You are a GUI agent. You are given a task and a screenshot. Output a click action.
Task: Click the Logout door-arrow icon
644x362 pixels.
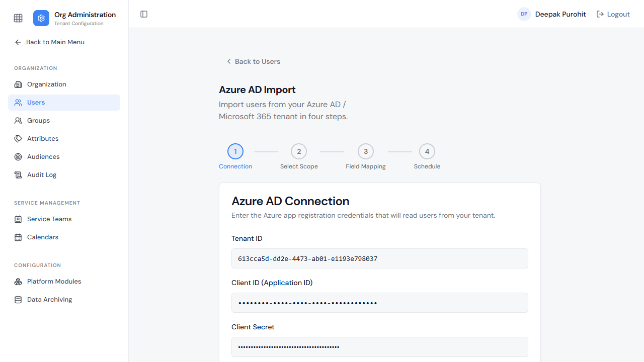(600, 14)
